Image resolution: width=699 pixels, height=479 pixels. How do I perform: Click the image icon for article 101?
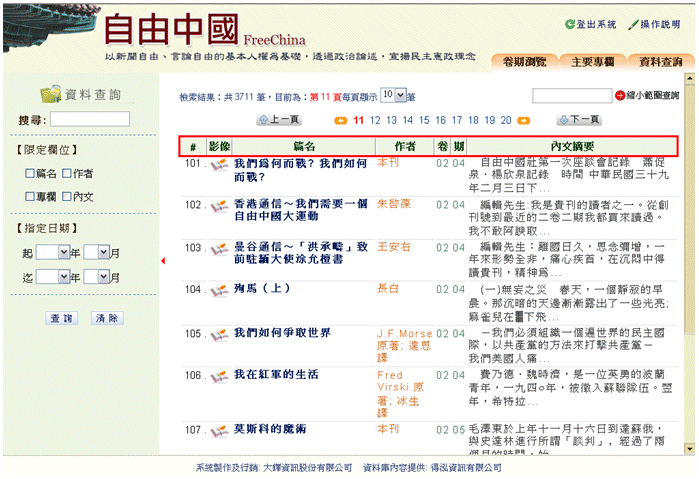(x=218, y=164)
